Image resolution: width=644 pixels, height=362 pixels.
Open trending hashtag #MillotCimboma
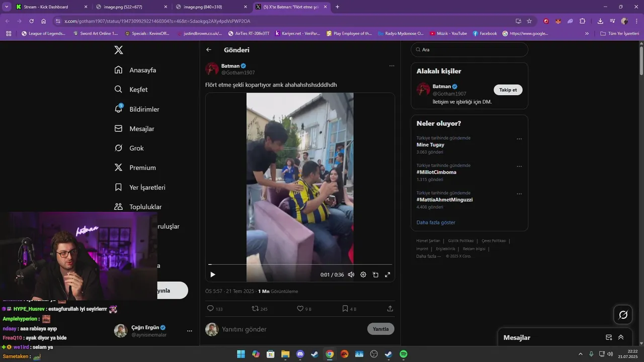click(x=437, y=172)
